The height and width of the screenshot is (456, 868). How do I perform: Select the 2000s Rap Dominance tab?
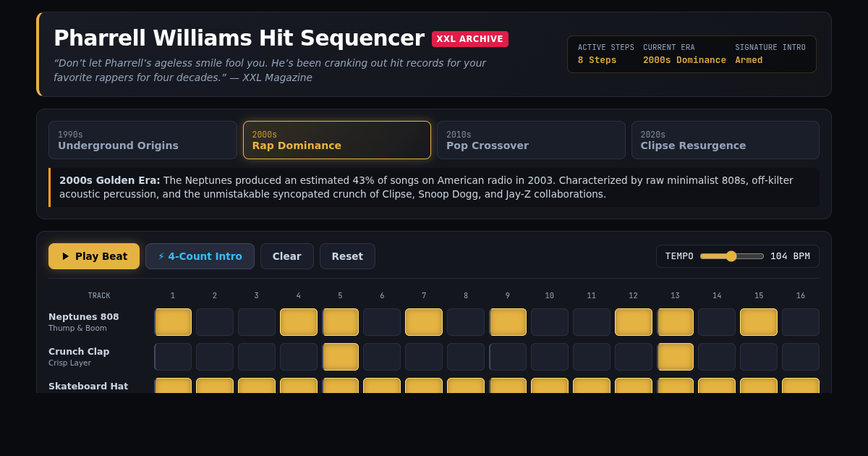tap(337, 140)
